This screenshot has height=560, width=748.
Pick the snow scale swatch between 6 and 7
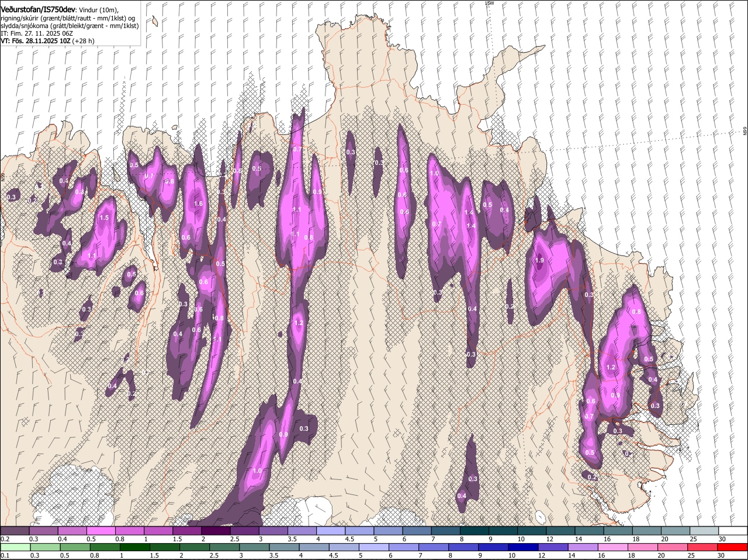[x=417, y=531]
